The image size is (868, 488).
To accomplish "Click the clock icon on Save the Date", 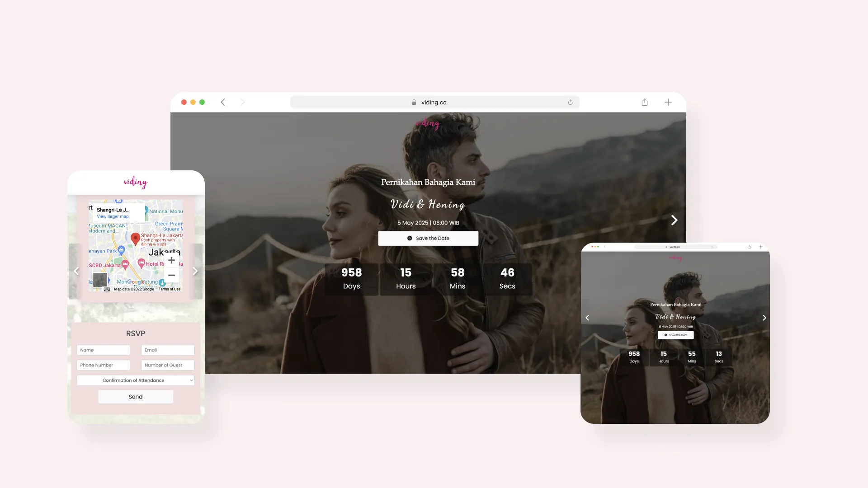I will pos(409,238).
